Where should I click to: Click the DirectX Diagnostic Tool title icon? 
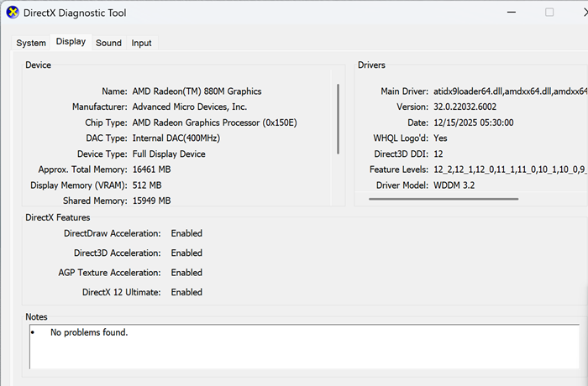click(x=13, y=13)
